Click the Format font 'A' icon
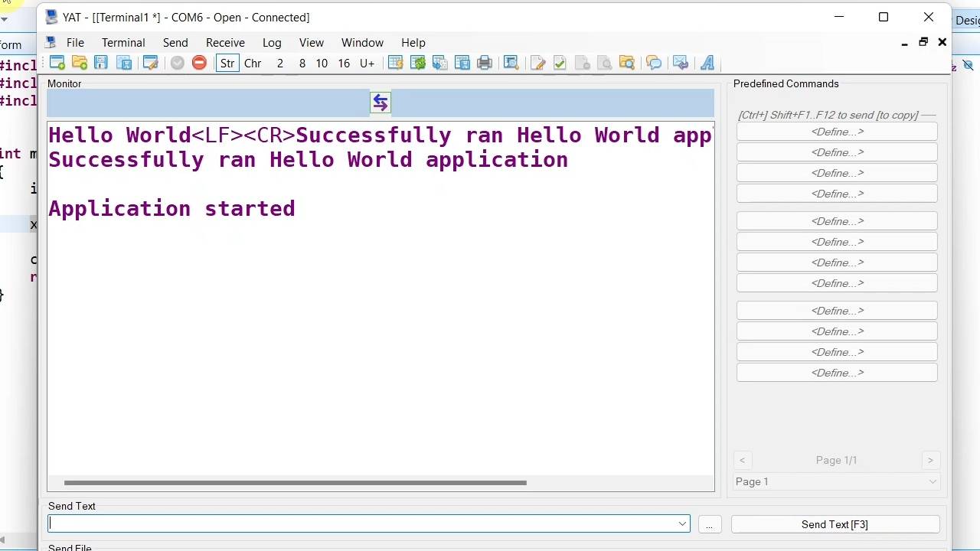 click(707, 63)
